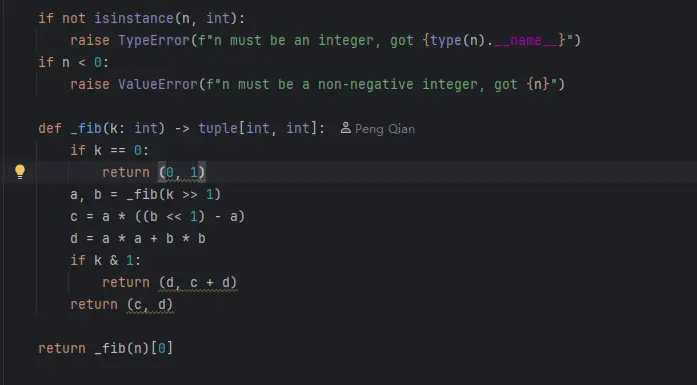The width and height of the screenshot is (697, 385).
Task: Click the yellow lightbulb quick-fix icon
Action: click(20, 172)
